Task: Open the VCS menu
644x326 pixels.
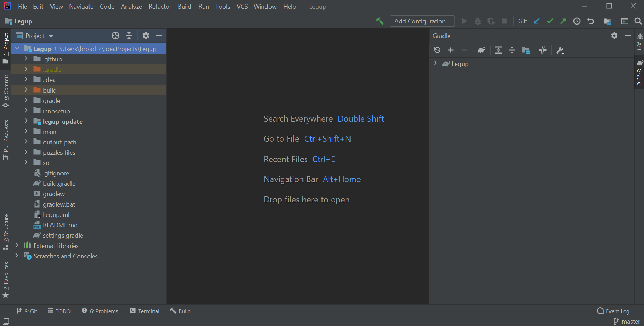Action: coord(242,7)
